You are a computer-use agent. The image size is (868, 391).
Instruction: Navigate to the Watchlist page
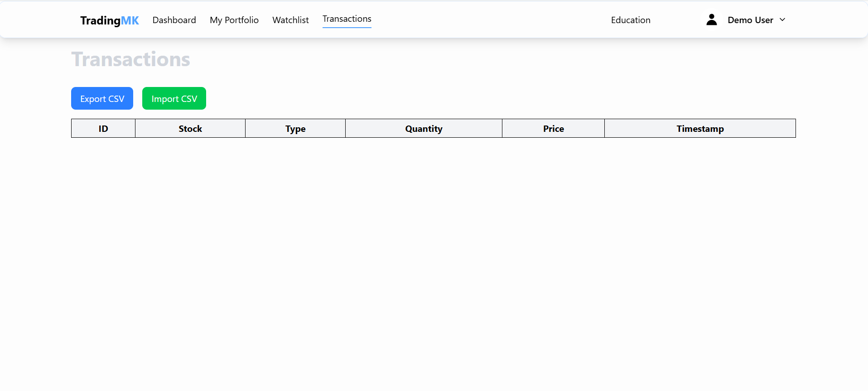[x=290, y=20]
